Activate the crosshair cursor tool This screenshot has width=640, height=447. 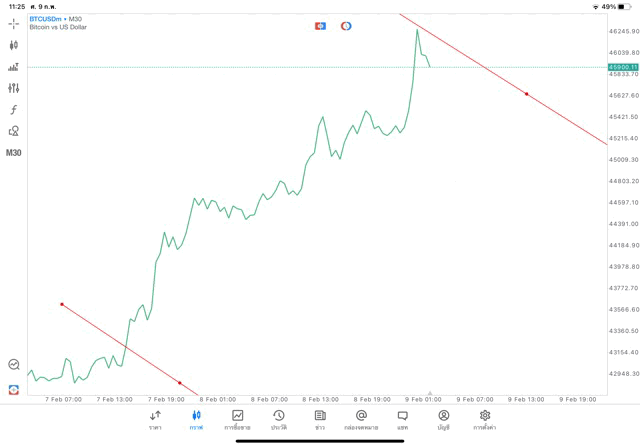pyautogui.click(x=14, y=23)
